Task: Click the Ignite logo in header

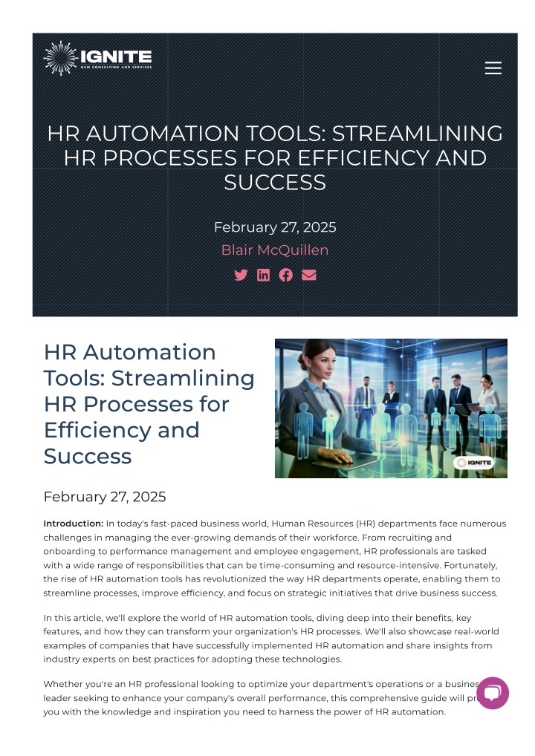Action: [x=97, y=58]
